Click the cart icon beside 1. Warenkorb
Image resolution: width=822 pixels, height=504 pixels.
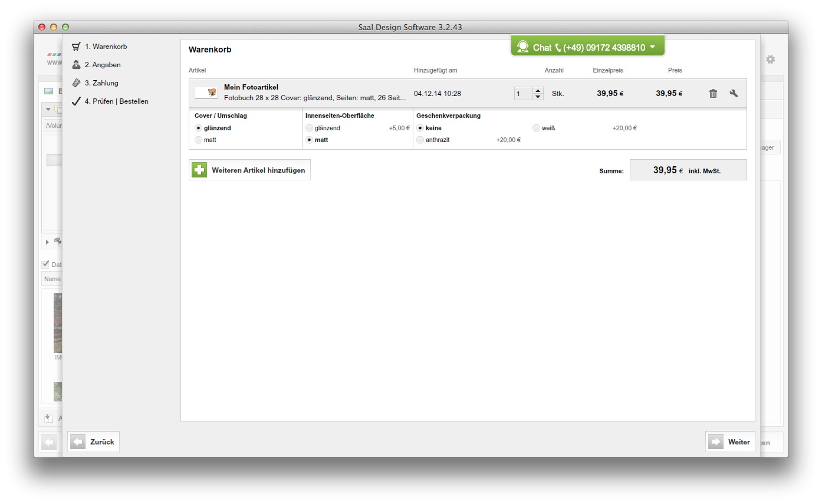click(76, 47)
